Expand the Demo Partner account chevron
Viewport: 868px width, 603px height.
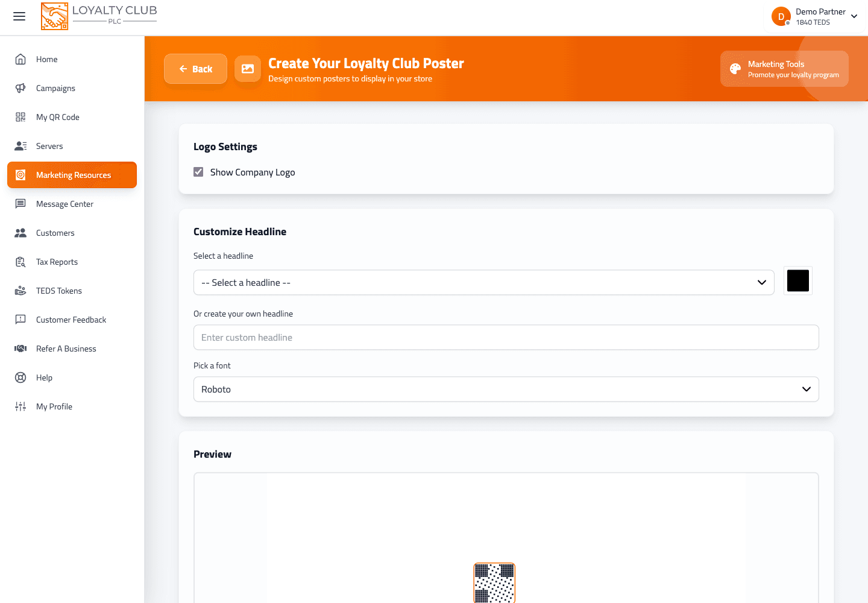(x=854, y=16)
